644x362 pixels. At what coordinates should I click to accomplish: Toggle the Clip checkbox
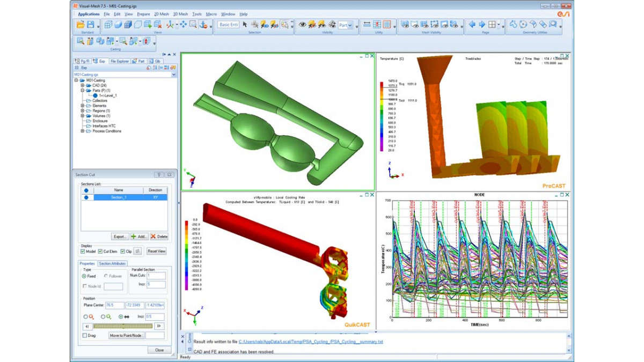click(x=123, y=252)
